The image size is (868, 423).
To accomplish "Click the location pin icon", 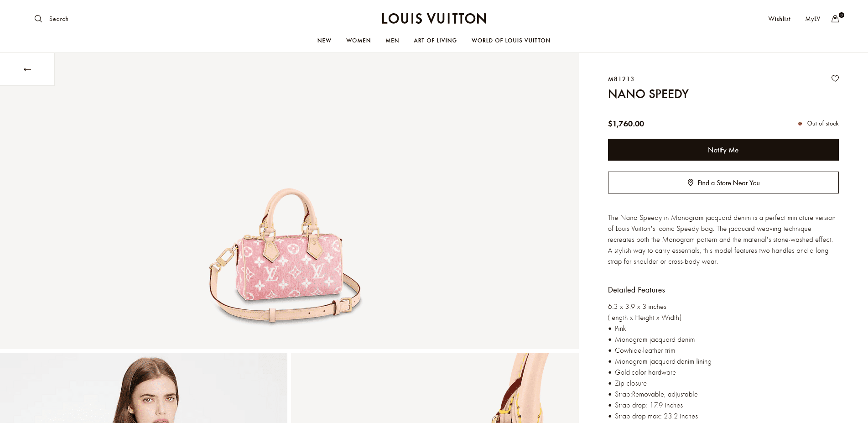I will coord(691,183).
